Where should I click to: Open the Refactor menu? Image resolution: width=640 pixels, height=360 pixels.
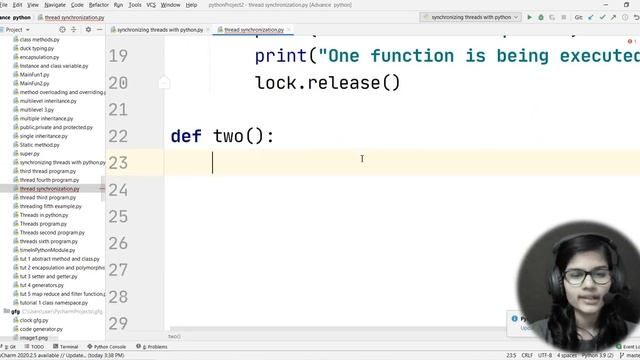click(99, 5)
